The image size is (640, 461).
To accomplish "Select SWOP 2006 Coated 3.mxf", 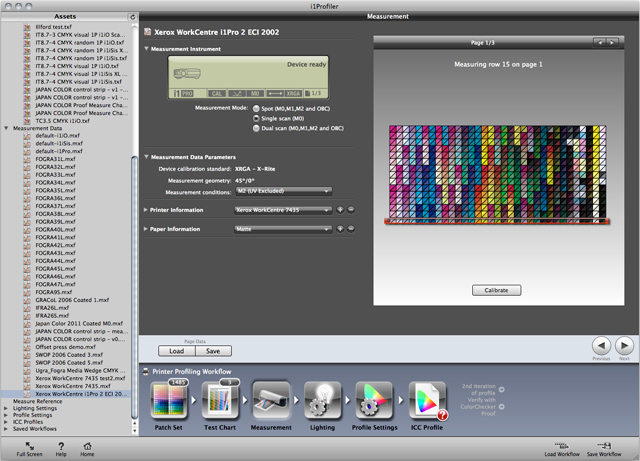I will click(69, 355).
